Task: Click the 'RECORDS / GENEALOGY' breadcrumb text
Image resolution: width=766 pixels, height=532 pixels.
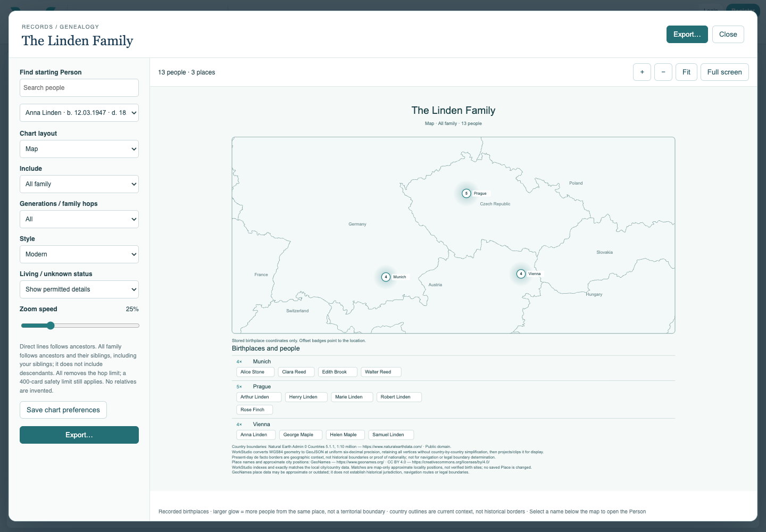Action: [60, 27]
